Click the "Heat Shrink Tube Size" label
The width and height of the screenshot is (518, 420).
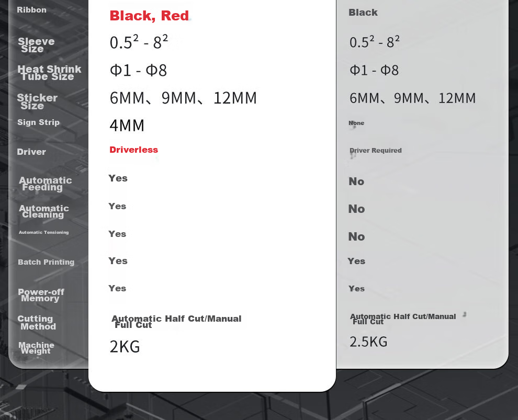point(49,73)
